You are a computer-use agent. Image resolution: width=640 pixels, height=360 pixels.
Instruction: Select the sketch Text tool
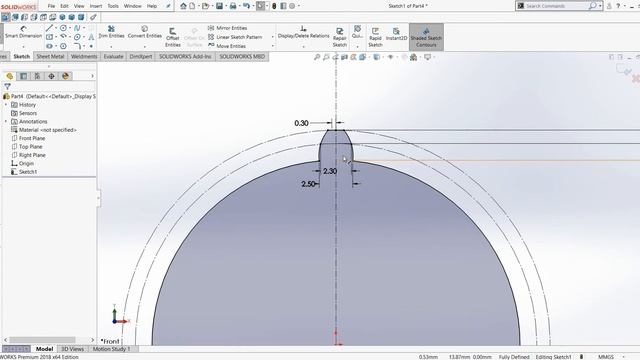pos(91,37)
